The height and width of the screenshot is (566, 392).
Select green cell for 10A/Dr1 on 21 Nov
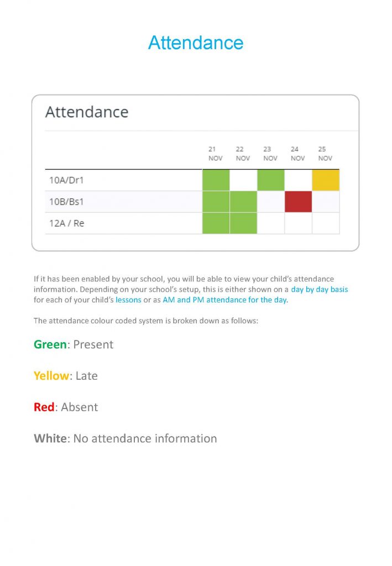216,180
